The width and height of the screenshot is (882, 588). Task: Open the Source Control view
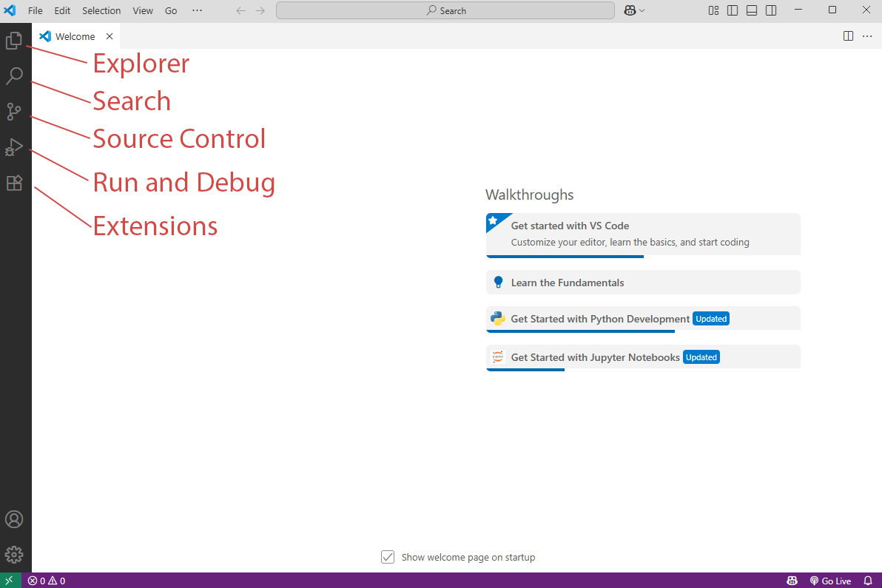[x=14, y=111]
